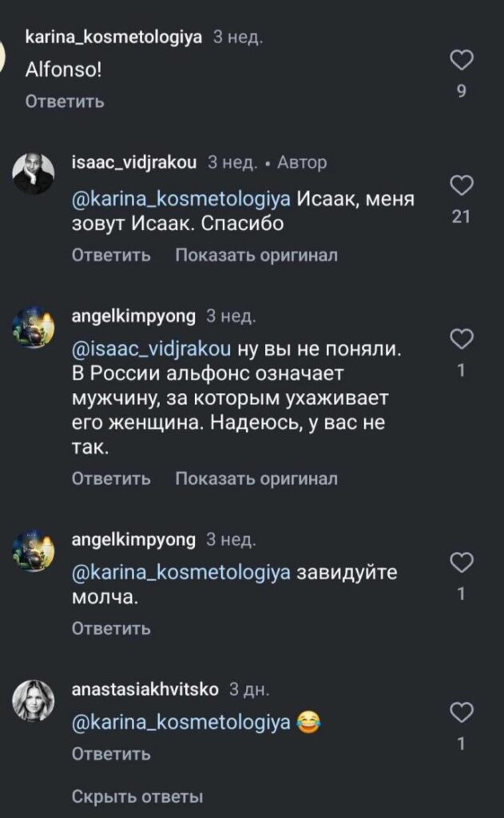Image resolution: width=504 pixels, height=818 pixels.
Task: Show original text of isaac_vidjrakou's reply
Action: [256, 256]
